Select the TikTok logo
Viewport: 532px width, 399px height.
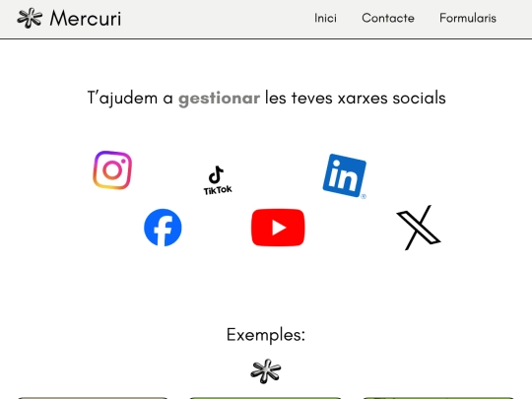point(218,180)
